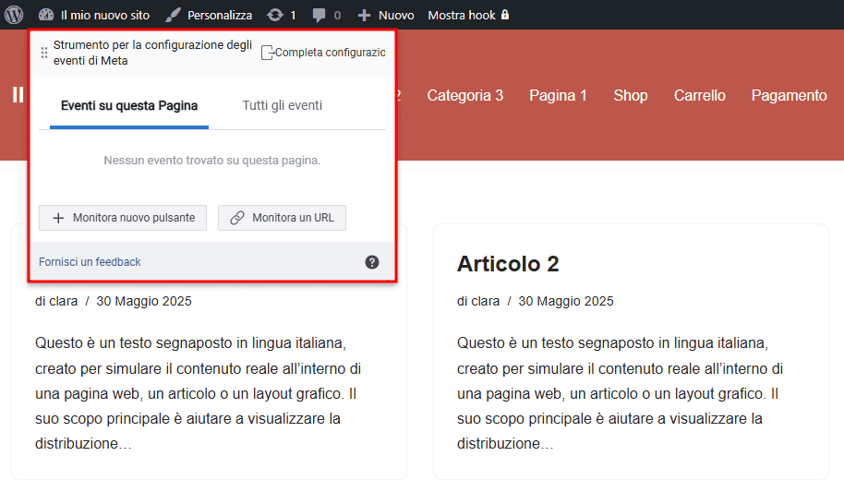Click 'Strumento per la configurazione degli eventi di Meta' title
844x504 pixels.
(x=152, y=53)
